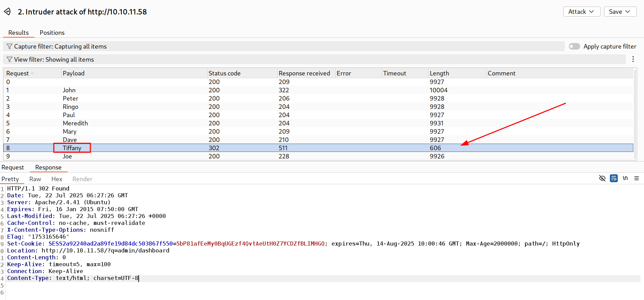The image size is (644, 300).
Task: Select the results row with payload Dave
Action: (x=318, y=140)
